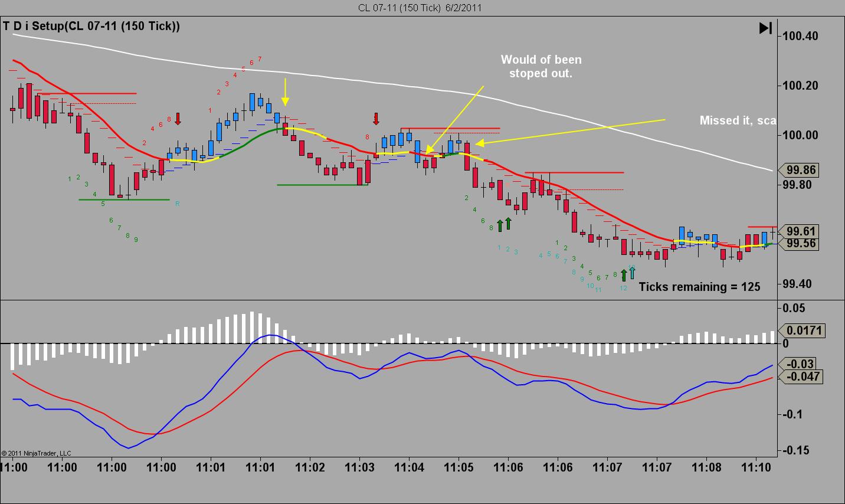Select the 99.56 price marker
This screenshot has height=504, width=845.
pyautogui.click(x=800, y=243)
